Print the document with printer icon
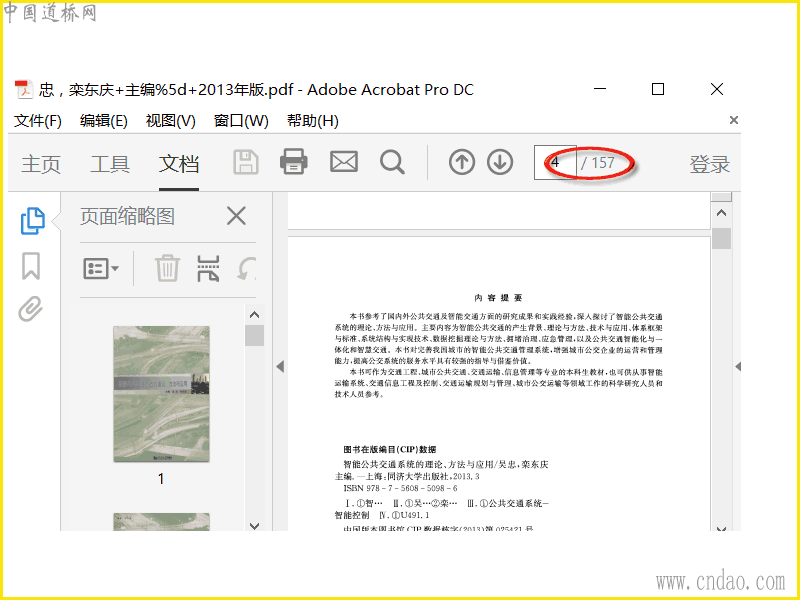This screenshot has width=800, height=600. point(294,161)
